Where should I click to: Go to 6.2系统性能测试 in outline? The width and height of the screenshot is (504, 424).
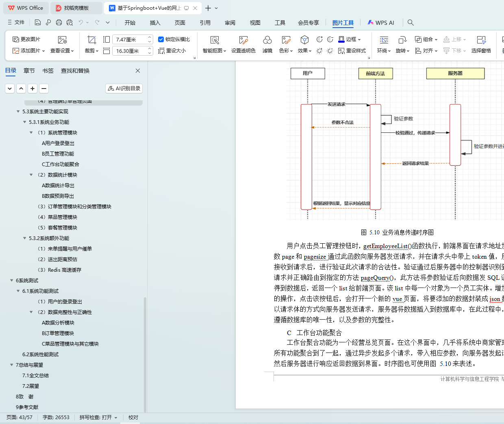click(40, 354)
